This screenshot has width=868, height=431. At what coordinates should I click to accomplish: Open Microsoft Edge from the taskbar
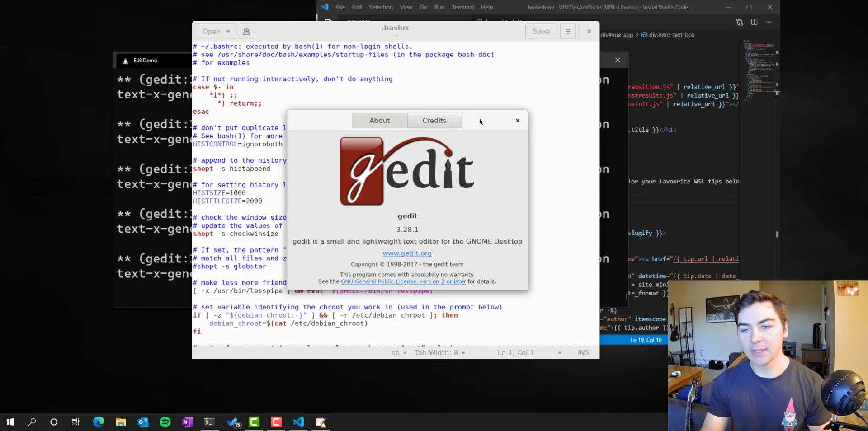click(99, 422)
